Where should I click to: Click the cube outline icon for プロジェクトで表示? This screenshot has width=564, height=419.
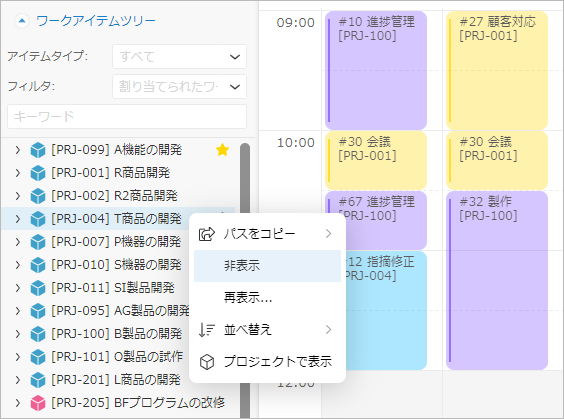pyautogui.click(x=207, y=362)
